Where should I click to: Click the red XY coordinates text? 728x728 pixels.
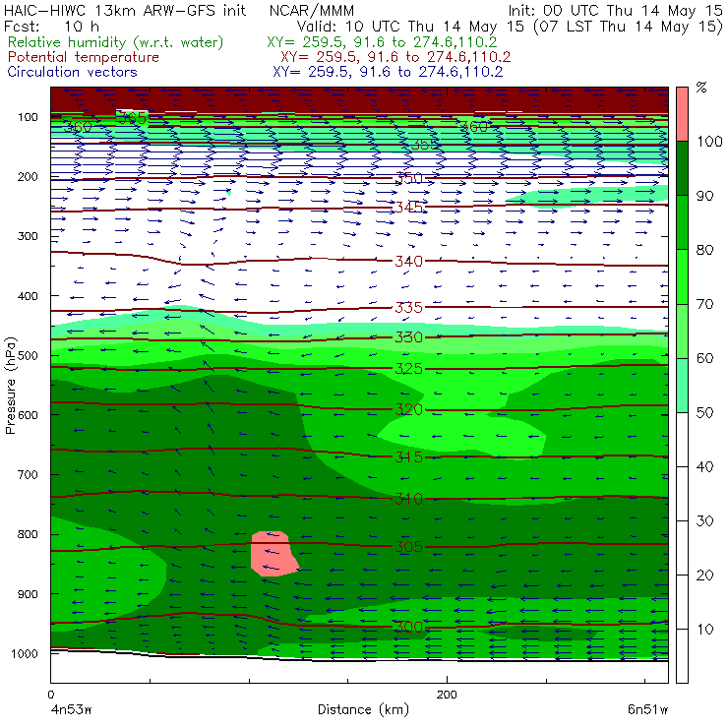pos(395,57)
